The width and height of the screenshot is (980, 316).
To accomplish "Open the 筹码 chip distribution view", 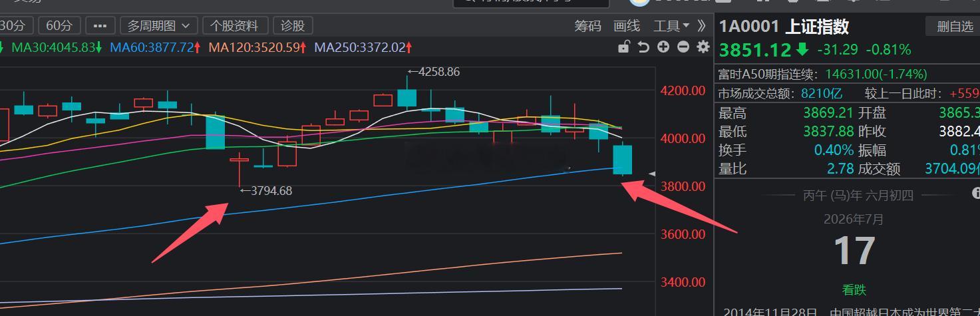I will [587, 26].
